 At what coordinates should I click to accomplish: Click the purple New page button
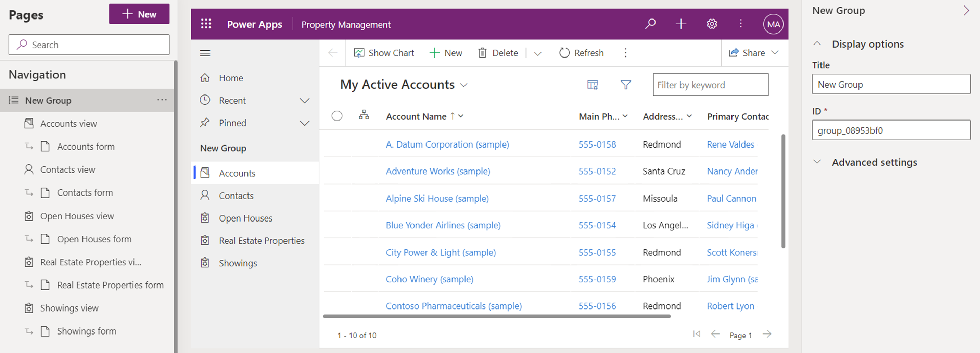pos(139,14)
